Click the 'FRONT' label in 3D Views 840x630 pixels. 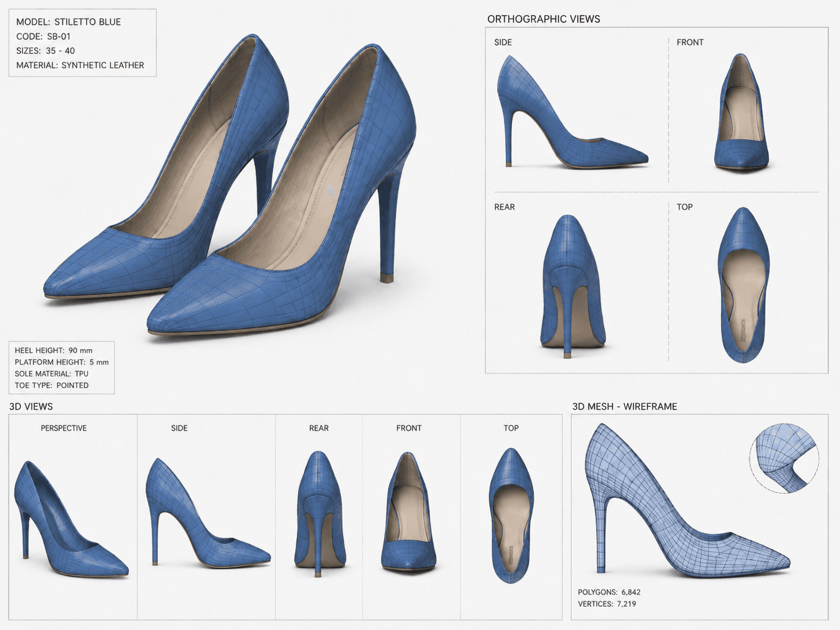tap(409, 428)
